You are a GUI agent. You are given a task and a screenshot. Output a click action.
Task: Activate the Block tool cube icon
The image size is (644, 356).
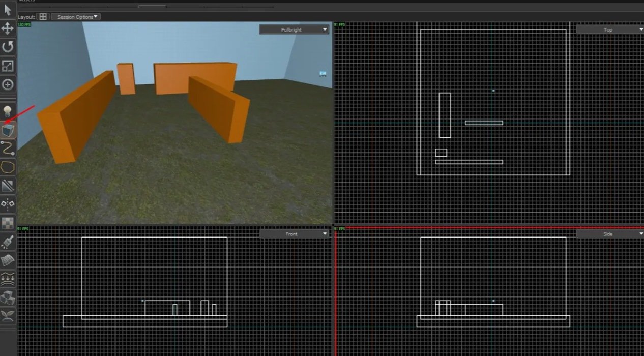pos(8,131)
